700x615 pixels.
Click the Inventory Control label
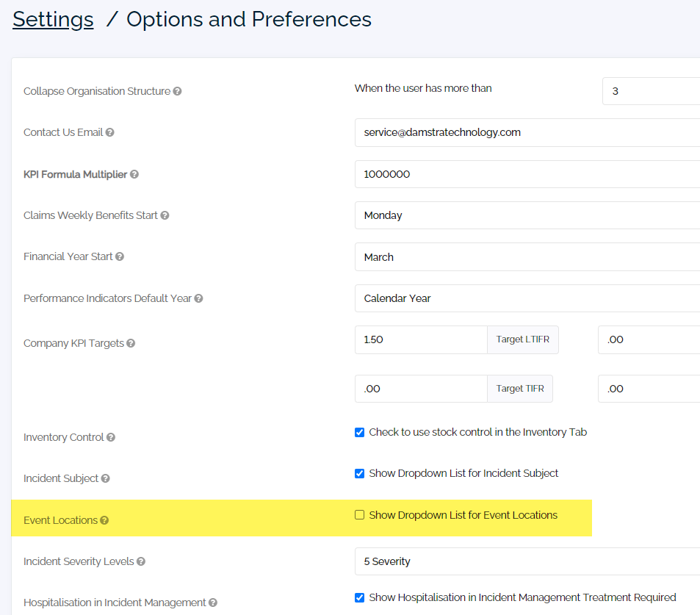(x=63, y=437)
